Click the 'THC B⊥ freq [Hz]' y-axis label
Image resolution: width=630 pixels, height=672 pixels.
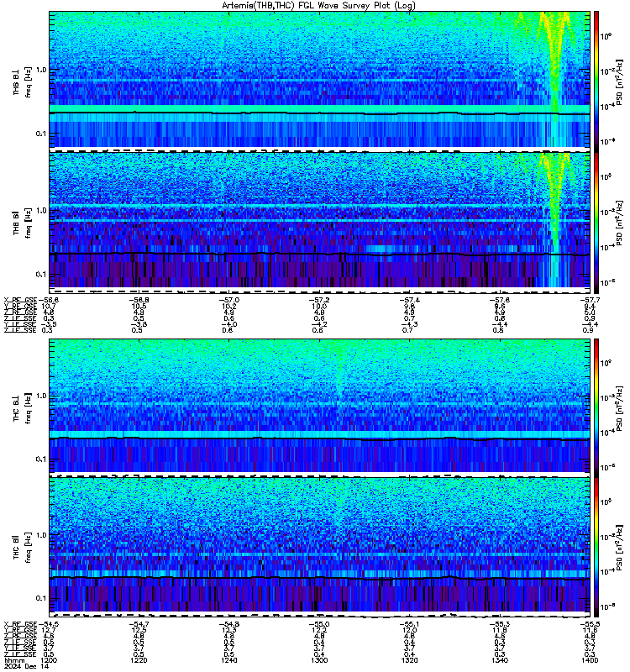pos(23,408)
